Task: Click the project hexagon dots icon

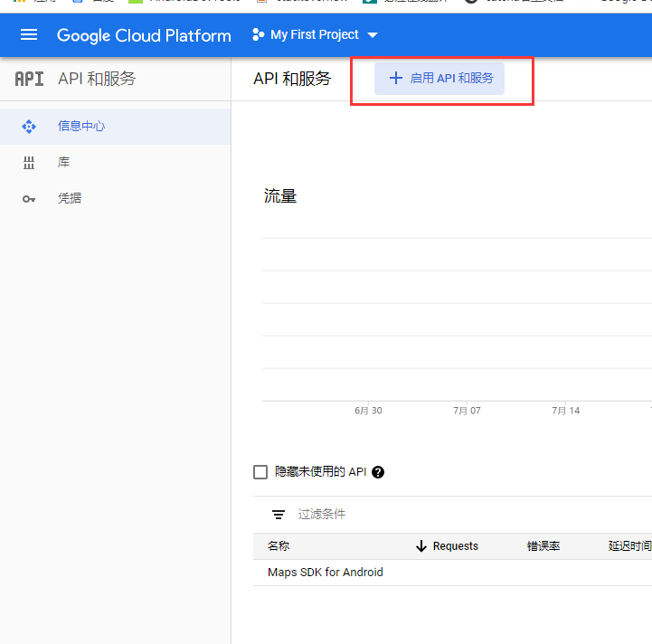Action: tap(259, 34)
